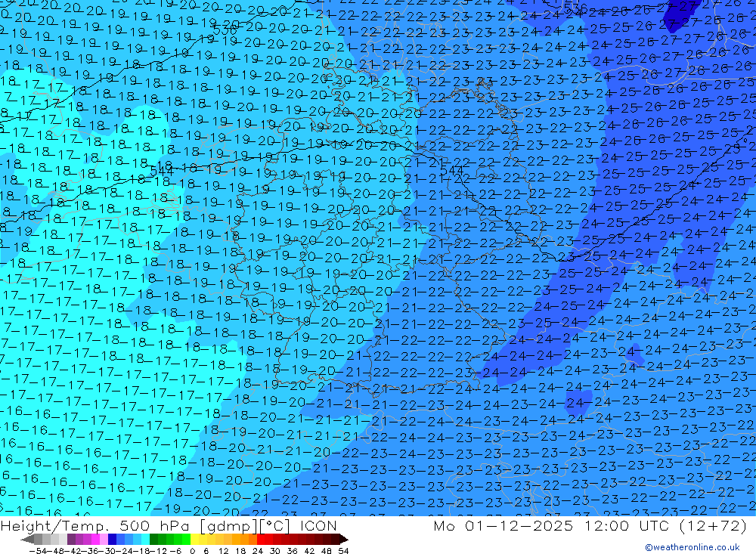This screenshot has height=554, width=756.
Task: Click the '[°C]' temperature unit label
Action: (274, 526)
